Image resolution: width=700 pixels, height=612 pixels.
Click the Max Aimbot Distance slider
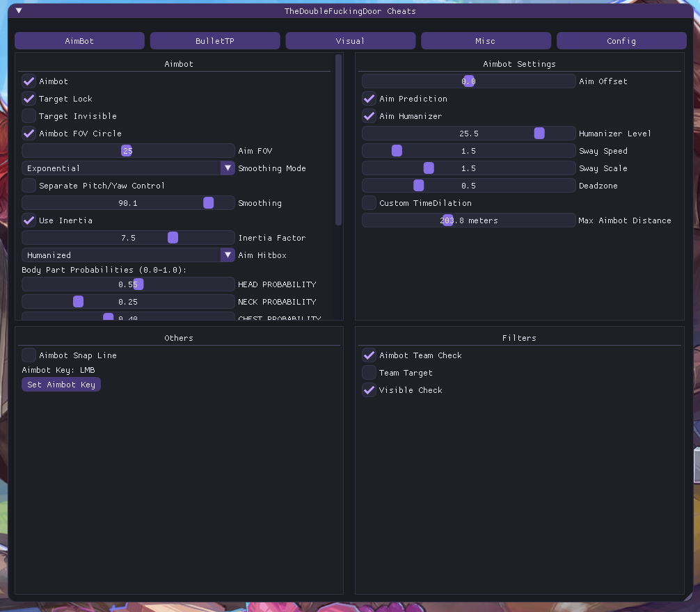[x=448, y=220]
